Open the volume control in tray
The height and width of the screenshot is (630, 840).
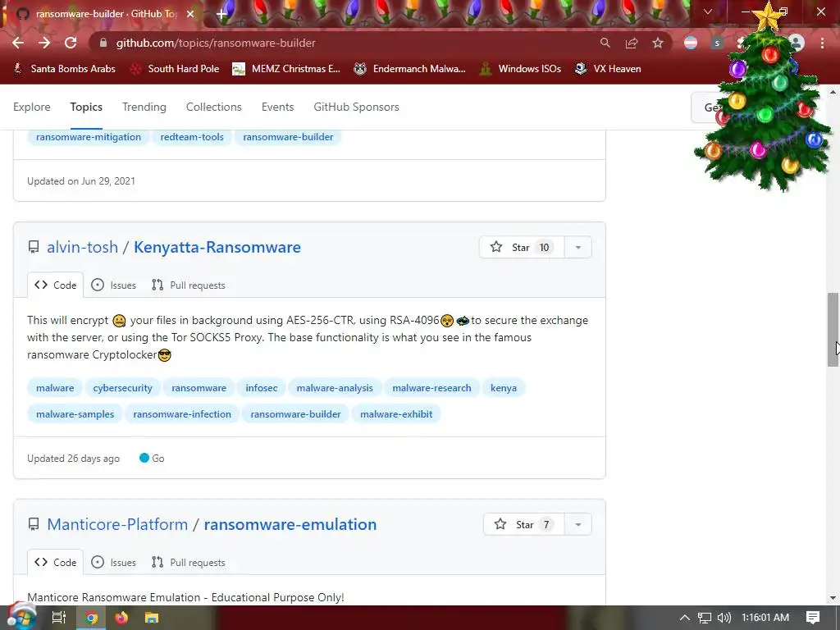coord(724,618)
